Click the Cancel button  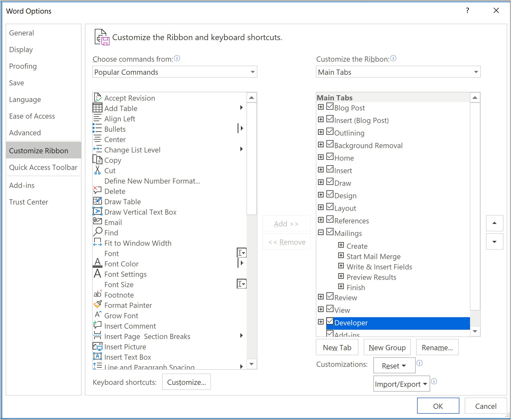486,406
